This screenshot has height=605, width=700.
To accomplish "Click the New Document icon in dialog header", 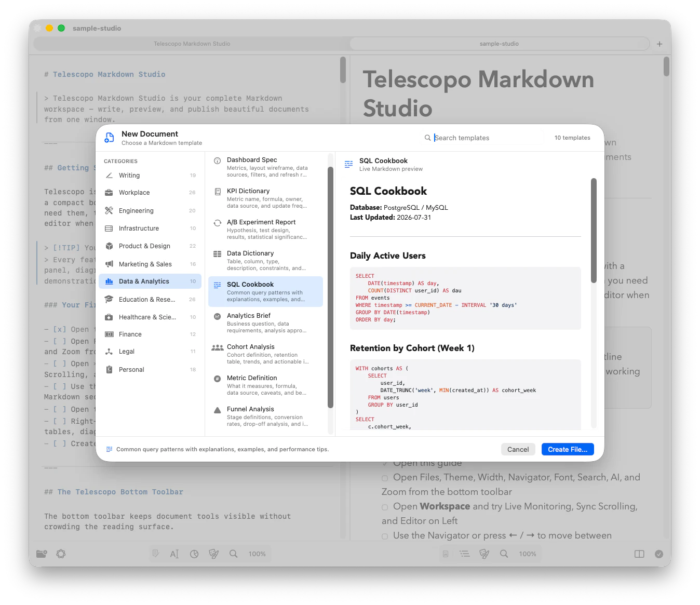I will [x=109, y=138].
